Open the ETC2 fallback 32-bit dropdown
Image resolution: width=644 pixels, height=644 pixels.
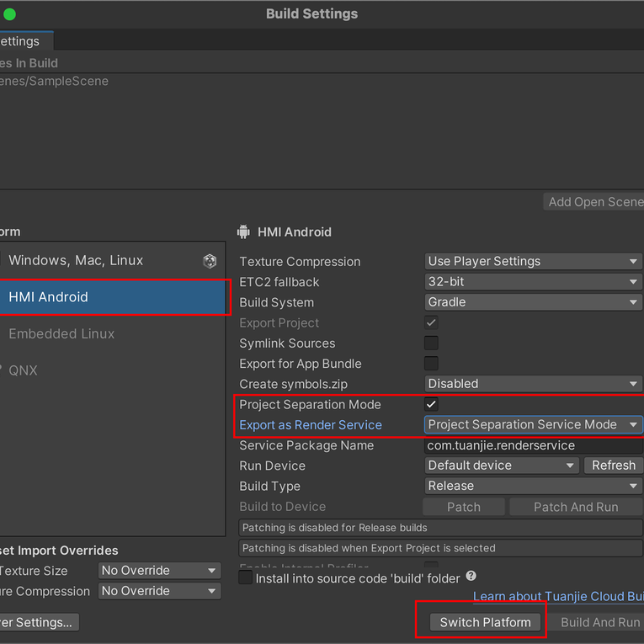[533, 282]
